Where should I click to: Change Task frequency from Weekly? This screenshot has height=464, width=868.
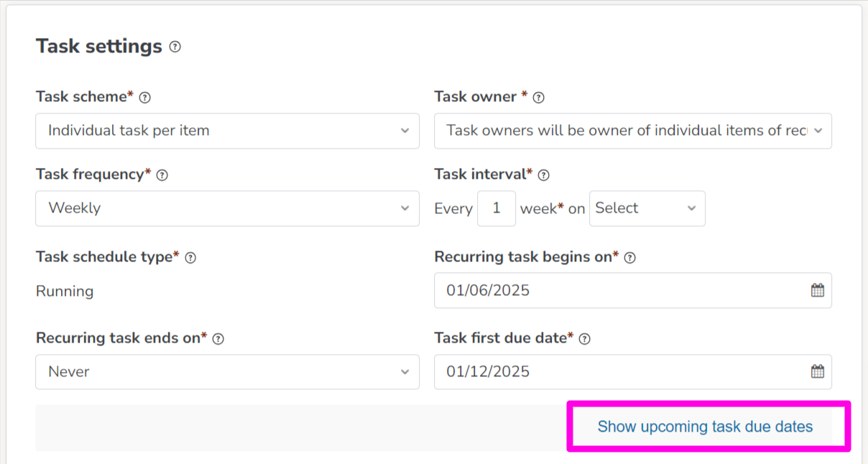(x=227, y=208)
